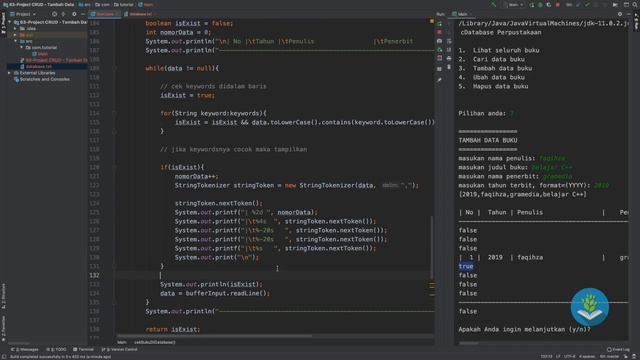Expand External Libraries node

(10, 73)
